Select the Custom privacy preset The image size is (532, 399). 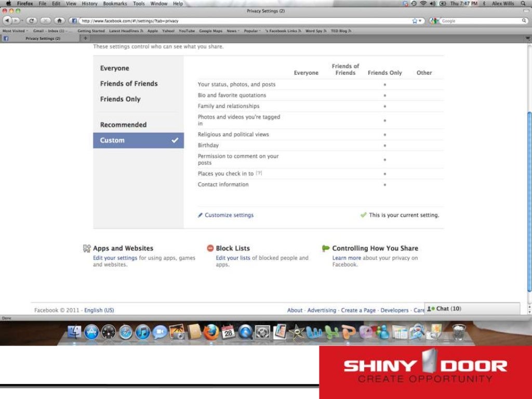click(x=138, y=140)
